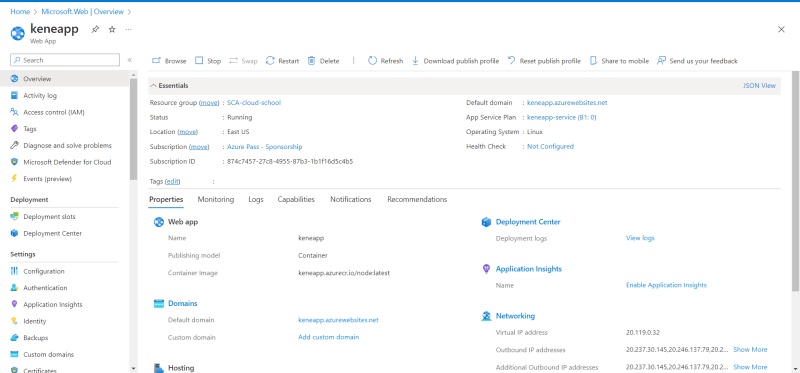Open the Networking section heading link
The height and width of the screenshot is (373, 800).
(515, 316)
